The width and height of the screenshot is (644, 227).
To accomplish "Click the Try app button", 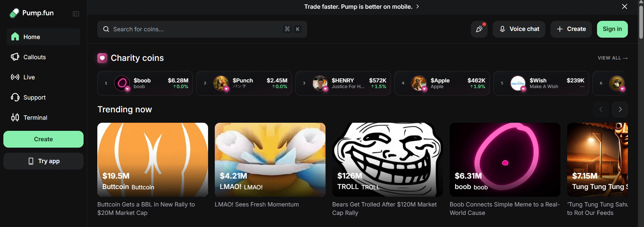I will point(43,161).
